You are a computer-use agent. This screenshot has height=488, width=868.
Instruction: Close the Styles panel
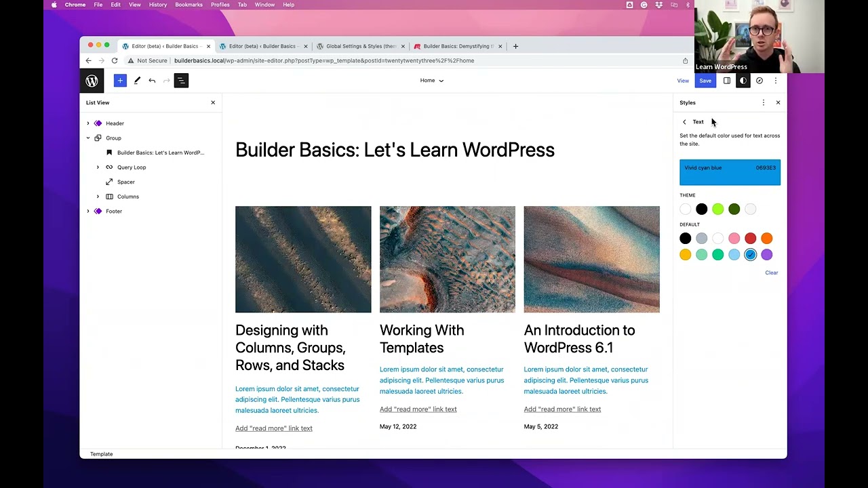[778, 102]
